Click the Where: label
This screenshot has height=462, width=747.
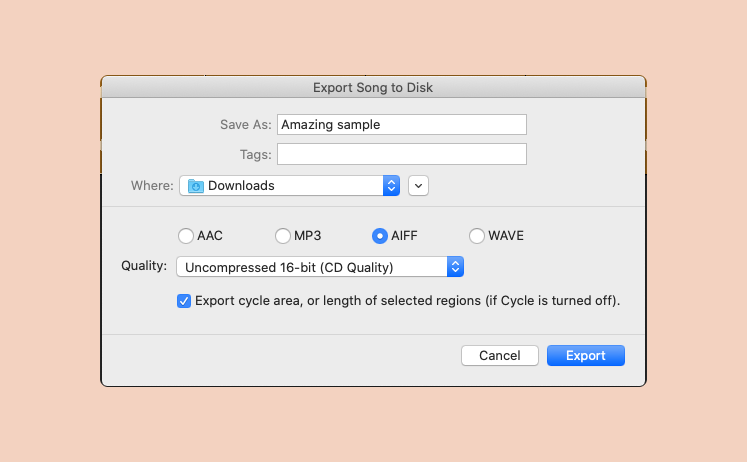[152, 186]
